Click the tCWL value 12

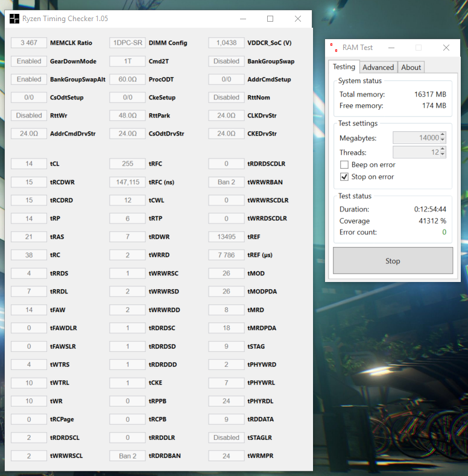128,201
